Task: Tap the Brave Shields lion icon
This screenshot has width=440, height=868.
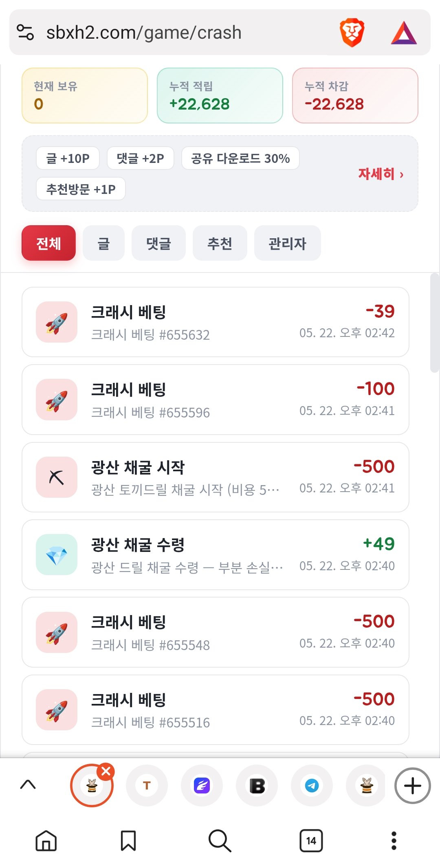Action: point(352,33)
